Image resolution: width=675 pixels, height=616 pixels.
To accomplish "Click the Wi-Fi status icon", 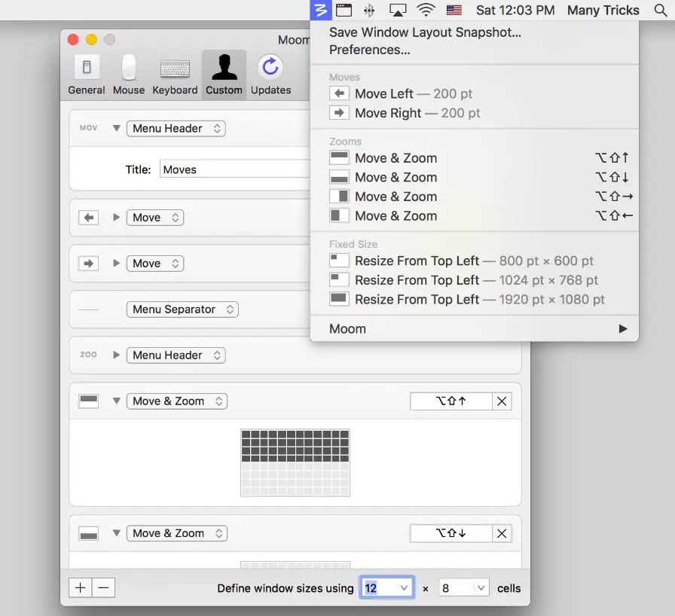I will coord(426,10).
